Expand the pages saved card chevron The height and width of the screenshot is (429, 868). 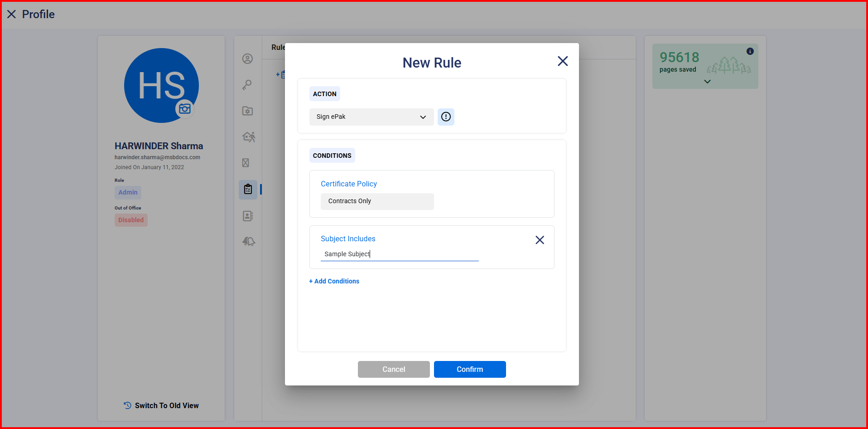(707, 82)
